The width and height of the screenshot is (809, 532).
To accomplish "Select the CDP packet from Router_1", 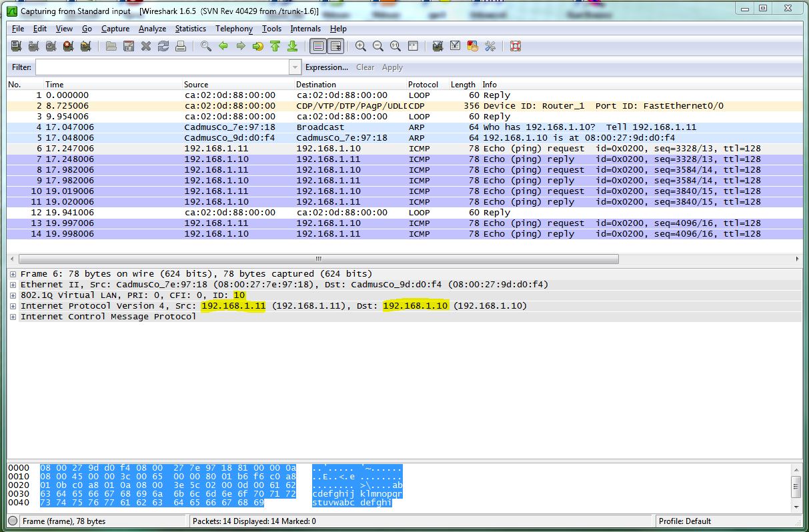I will pos(404,106).
